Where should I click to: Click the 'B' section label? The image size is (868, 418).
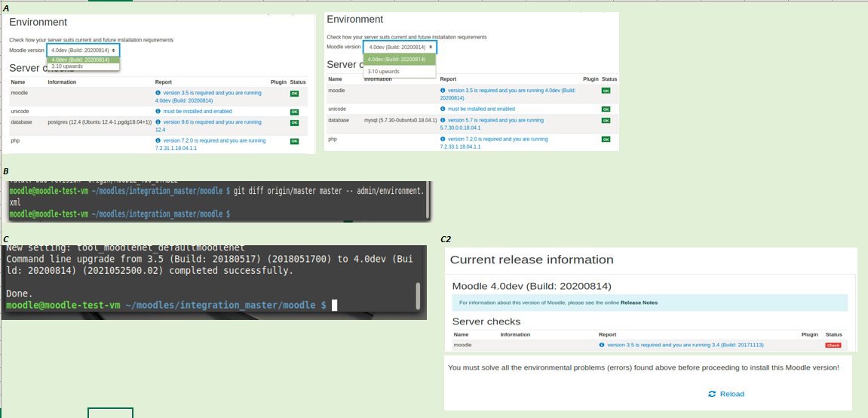click(6, 171)
